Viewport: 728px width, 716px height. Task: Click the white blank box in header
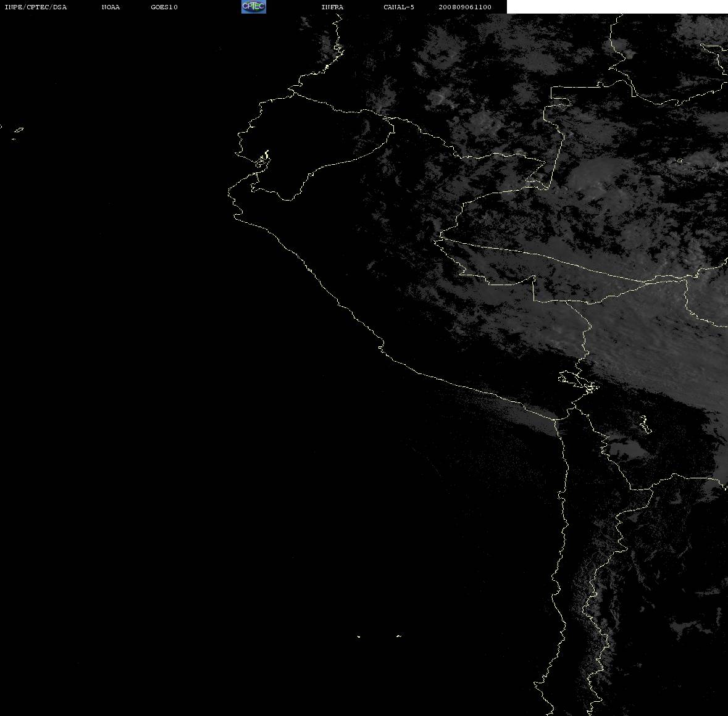(x=617, y=7)
